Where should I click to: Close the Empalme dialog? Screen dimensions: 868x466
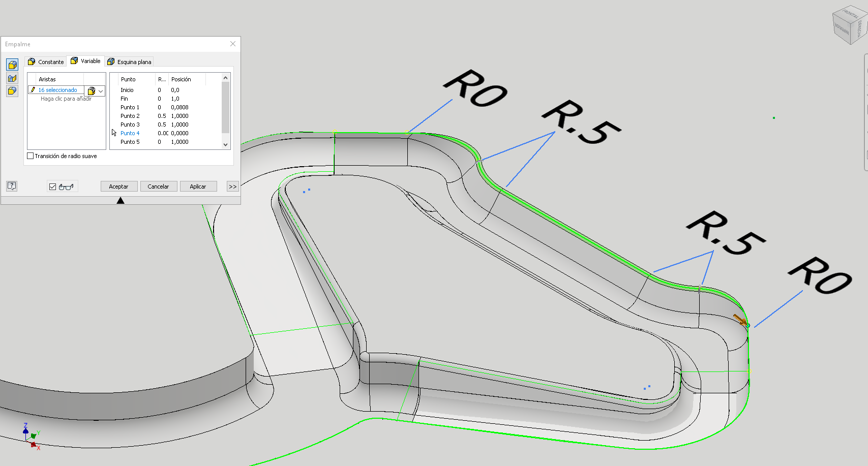point(233,44)
